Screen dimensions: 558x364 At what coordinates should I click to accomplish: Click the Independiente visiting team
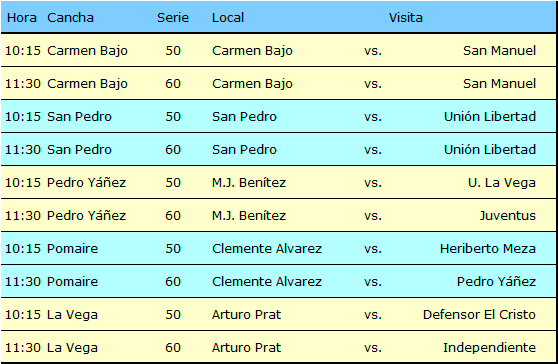pos(489,348)
